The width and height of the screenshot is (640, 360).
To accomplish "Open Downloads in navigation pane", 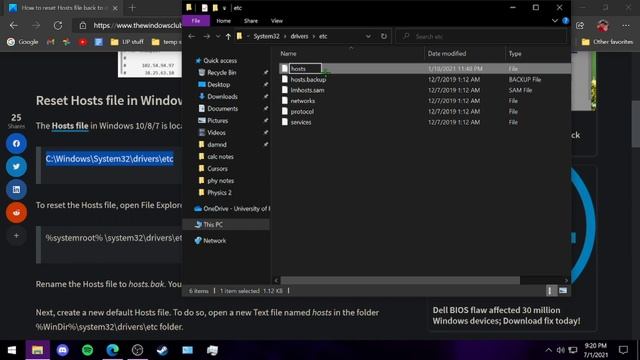I will point(222,96).
